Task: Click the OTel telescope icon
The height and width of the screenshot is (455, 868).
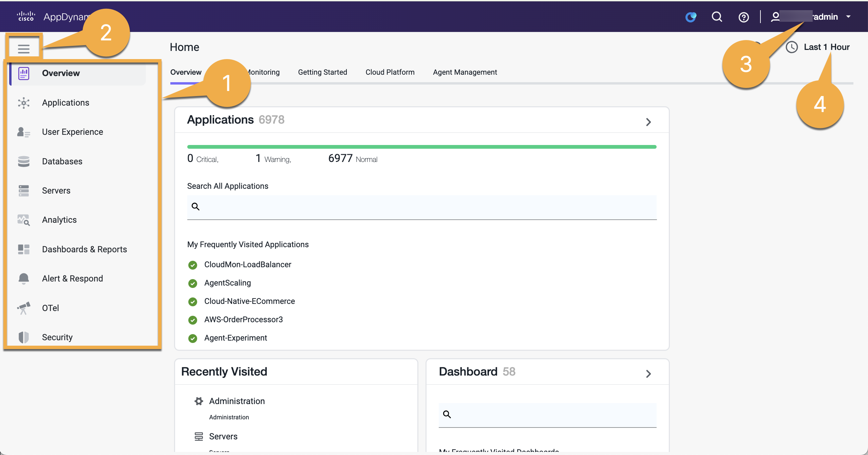Action: click(23, 308)
